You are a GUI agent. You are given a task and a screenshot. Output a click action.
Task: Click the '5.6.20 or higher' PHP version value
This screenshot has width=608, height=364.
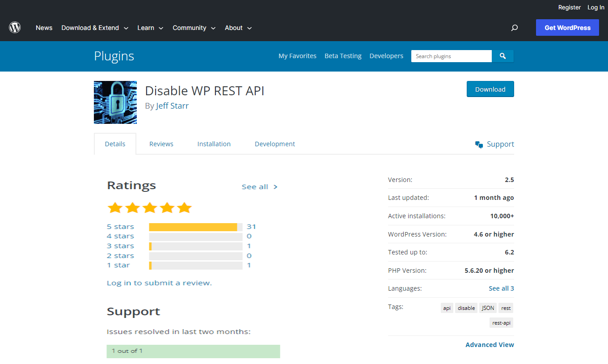[489, 271]
